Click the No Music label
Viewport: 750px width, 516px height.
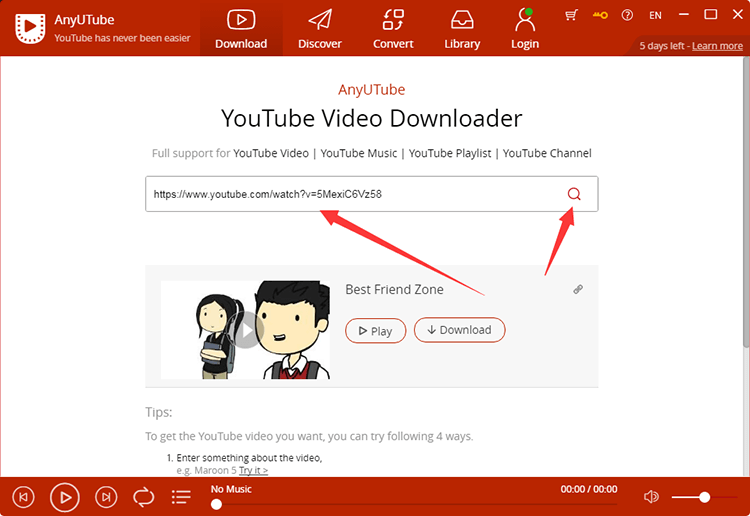point(231,489)
